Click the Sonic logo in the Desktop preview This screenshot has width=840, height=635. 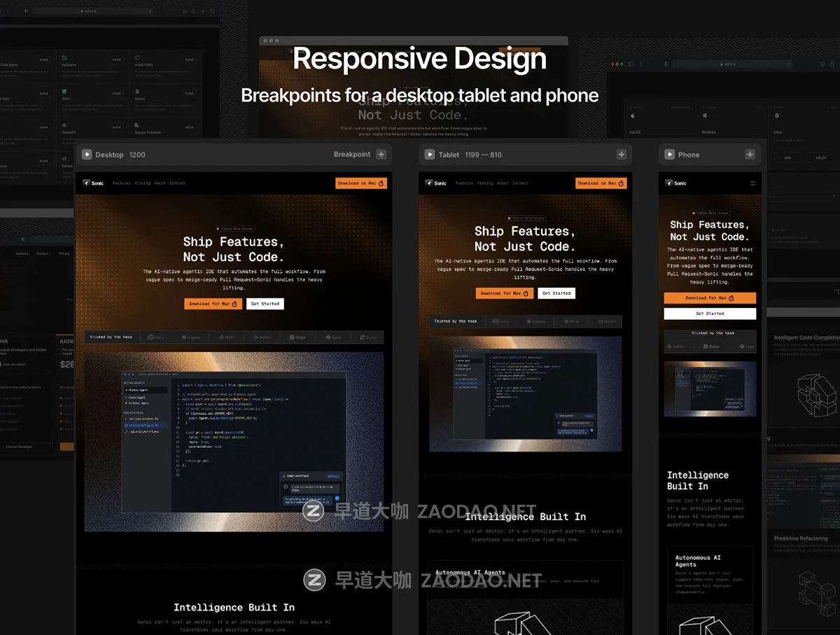click(93, 183)
